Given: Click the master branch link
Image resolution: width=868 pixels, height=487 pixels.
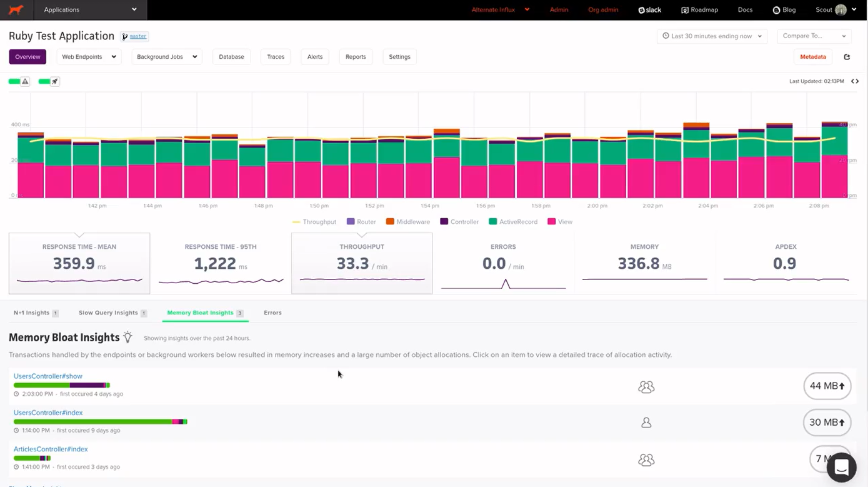Looking at the screenshot, I should pos(138,36).
